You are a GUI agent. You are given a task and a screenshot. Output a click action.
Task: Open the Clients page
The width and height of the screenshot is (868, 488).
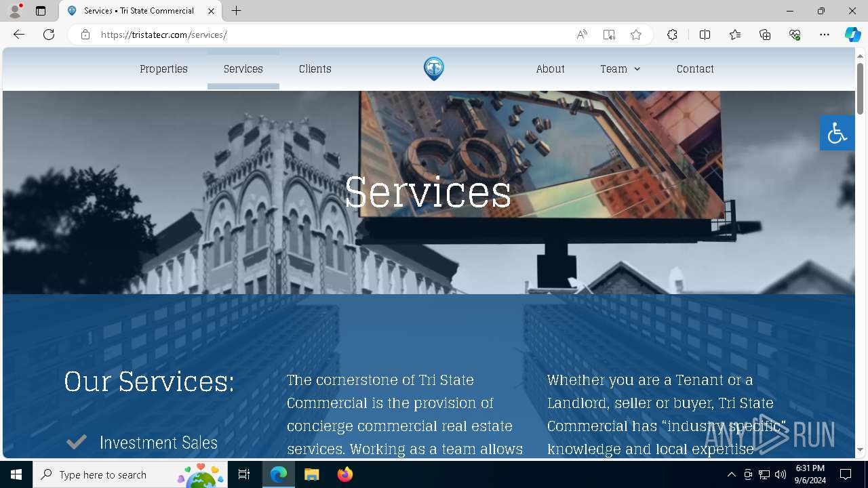(x=315, y=69)
